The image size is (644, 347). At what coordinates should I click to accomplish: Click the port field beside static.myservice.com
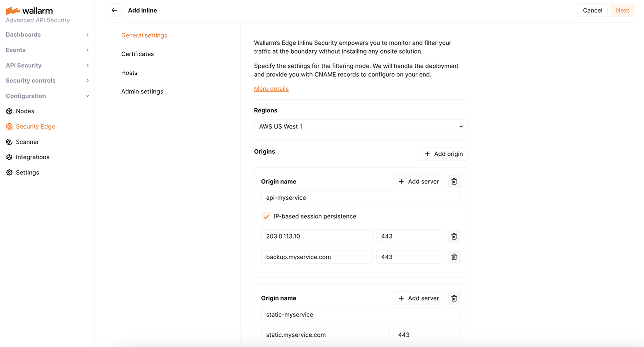click(427, 335)
